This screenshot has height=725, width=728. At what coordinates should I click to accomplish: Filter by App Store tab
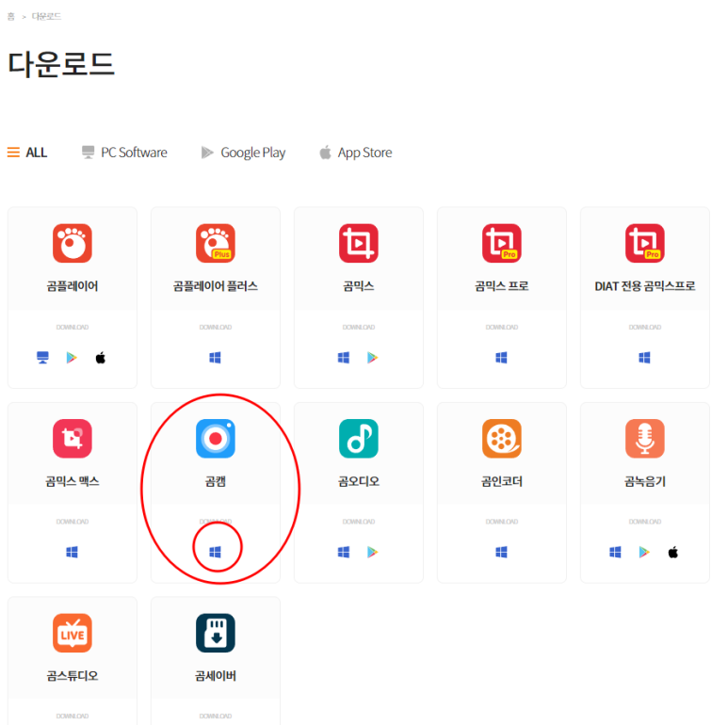point(356,153)
